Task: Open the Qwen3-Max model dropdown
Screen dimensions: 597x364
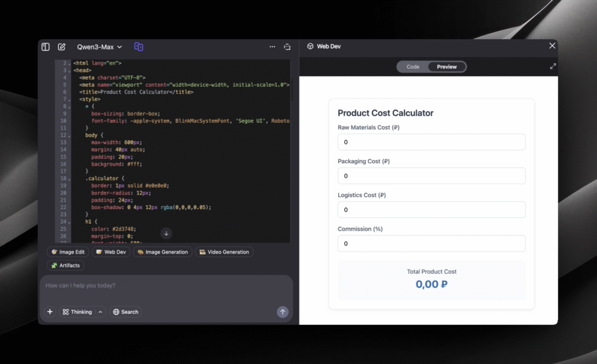Action: click(100, 47)
